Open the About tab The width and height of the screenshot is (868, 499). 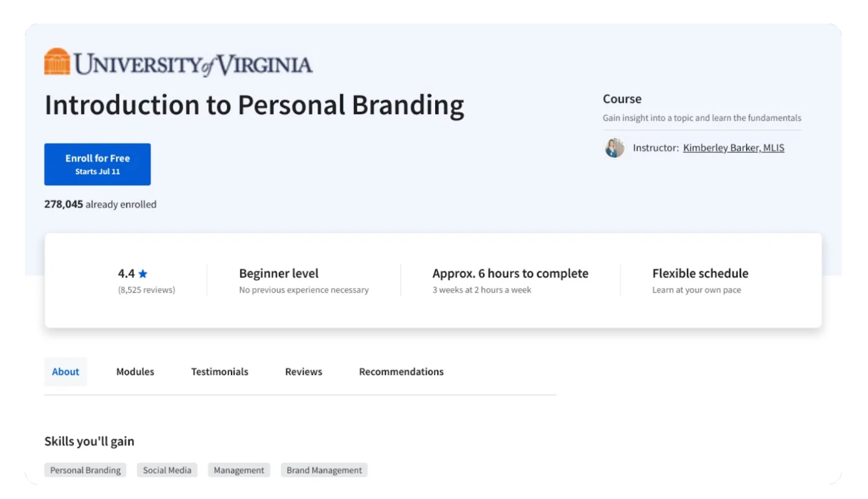pyautogui.click(x=65, y=371)
